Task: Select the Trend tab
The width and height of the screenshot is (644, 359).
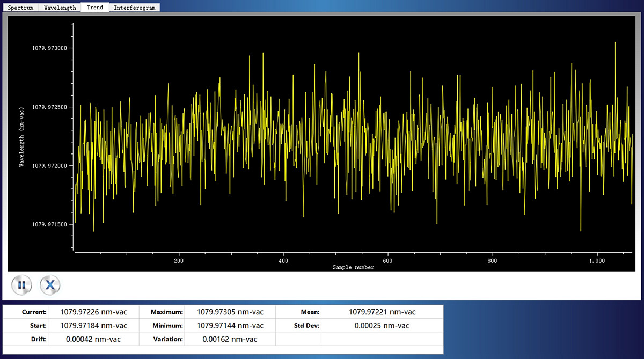Action: (x=95, y=8)
